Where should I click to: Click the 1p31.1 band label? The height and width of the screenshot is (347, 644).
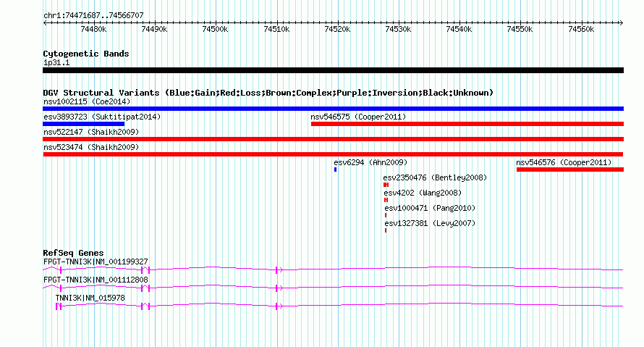56,62
